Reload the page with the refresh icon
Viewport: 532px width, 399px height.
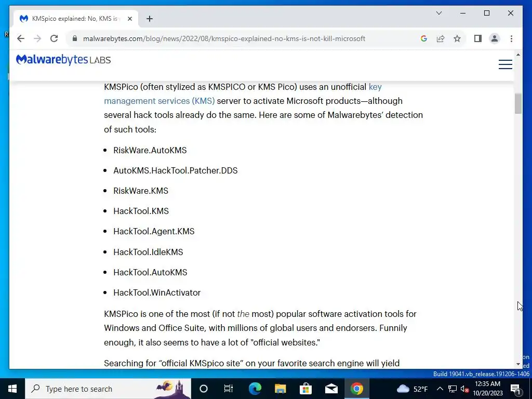54,38
